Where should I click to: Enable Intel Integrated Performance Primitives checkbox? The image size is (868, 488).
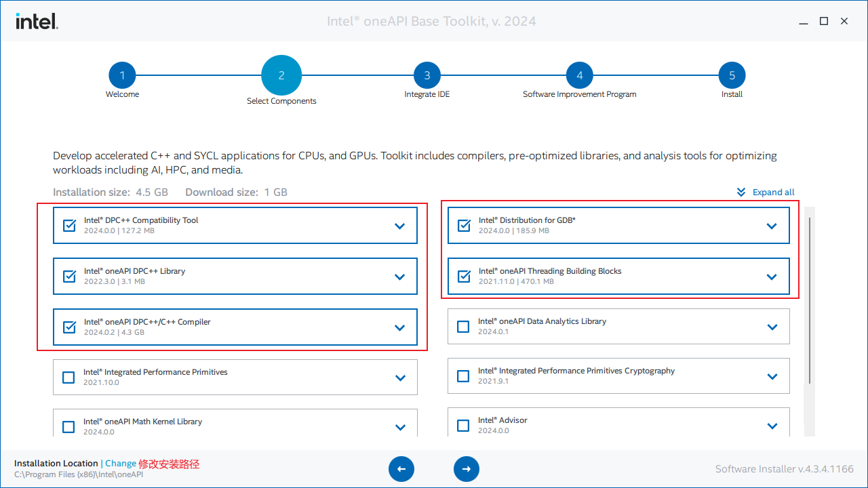click(68, 378)
